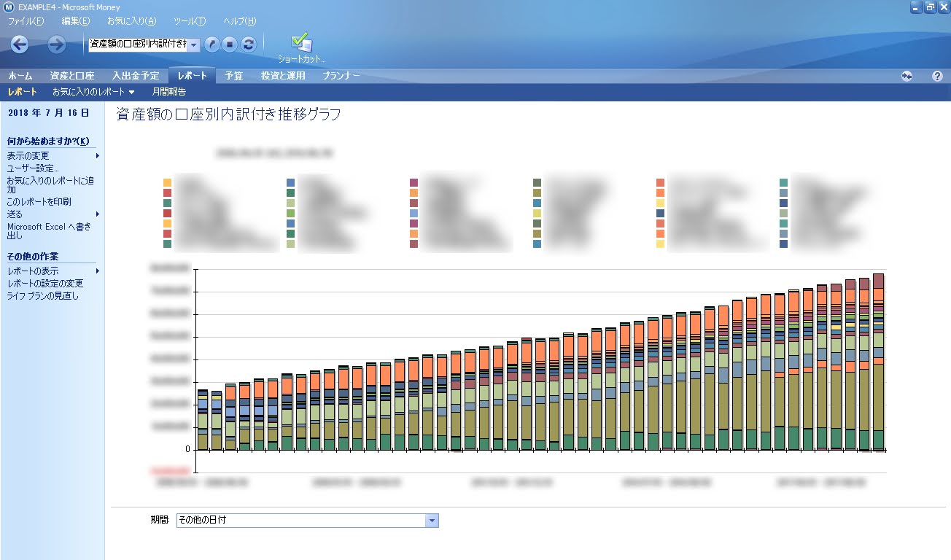Click the icon left of the help button
The width and height of the screenshot is (951, 560).
(x=907, y=76)
